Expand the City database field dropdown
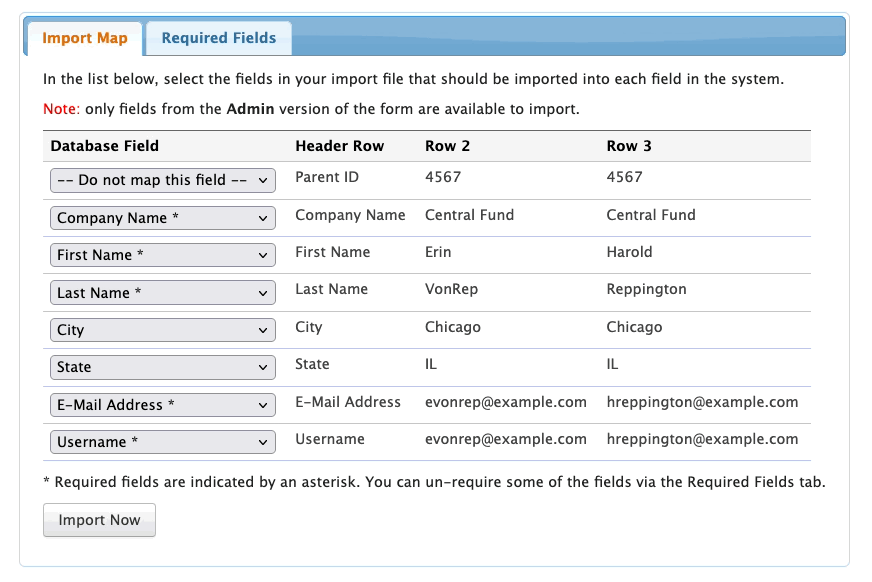 (162, 330)
